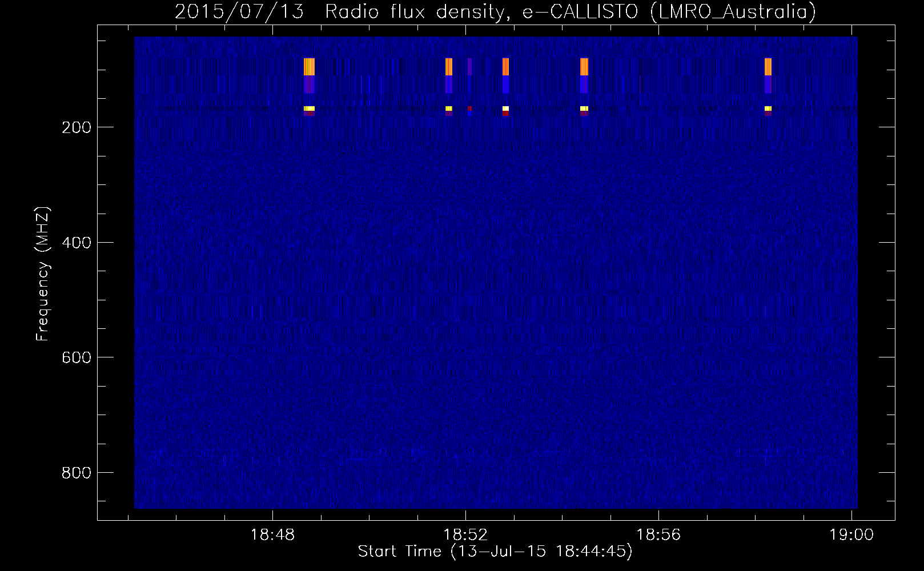The image size is (924, 571).
Task: Click the 800 MHz frequency tick label
Action: [x=76, y=473]
